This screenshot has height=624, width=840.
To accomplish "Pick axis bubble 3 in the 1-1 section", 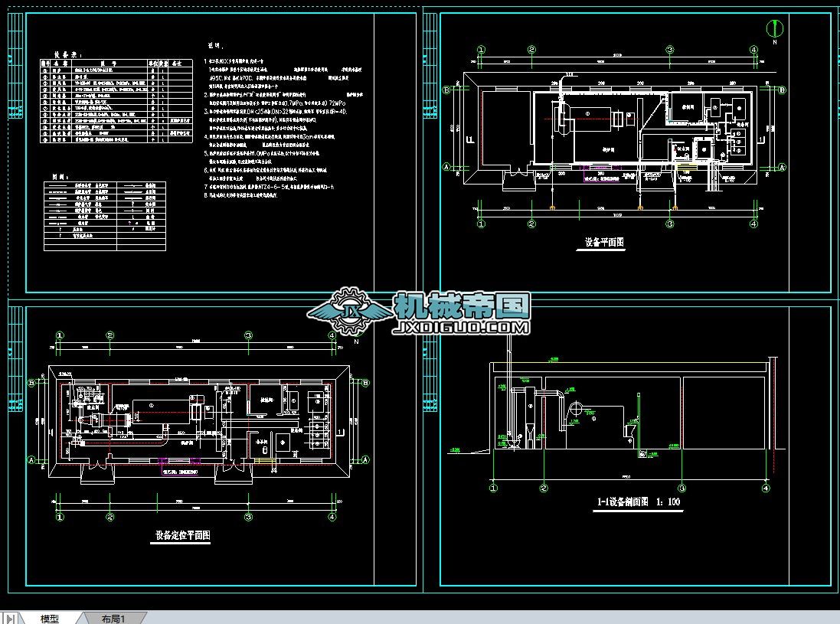I will click(681, 488).
